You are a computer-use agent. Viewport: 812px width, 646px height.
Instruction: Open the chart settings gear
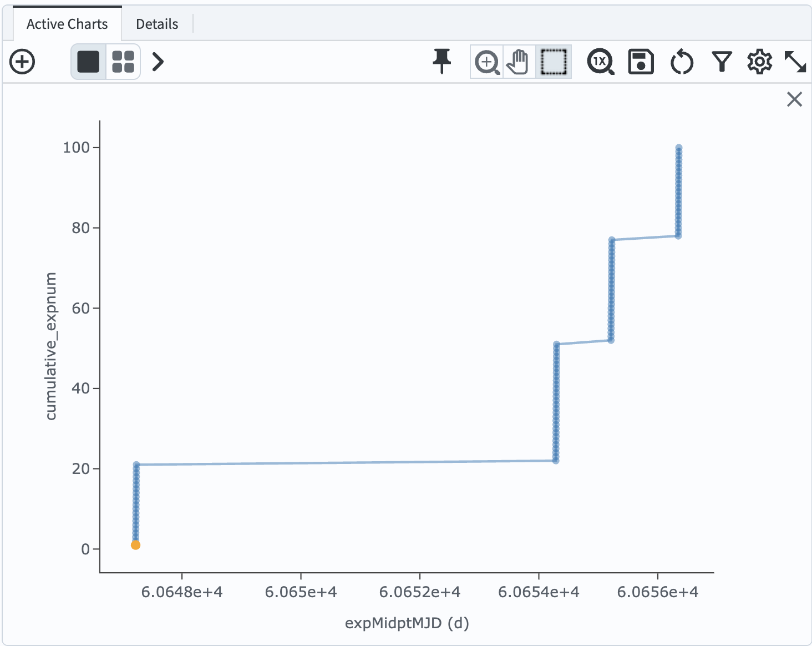tap(759, 62)
